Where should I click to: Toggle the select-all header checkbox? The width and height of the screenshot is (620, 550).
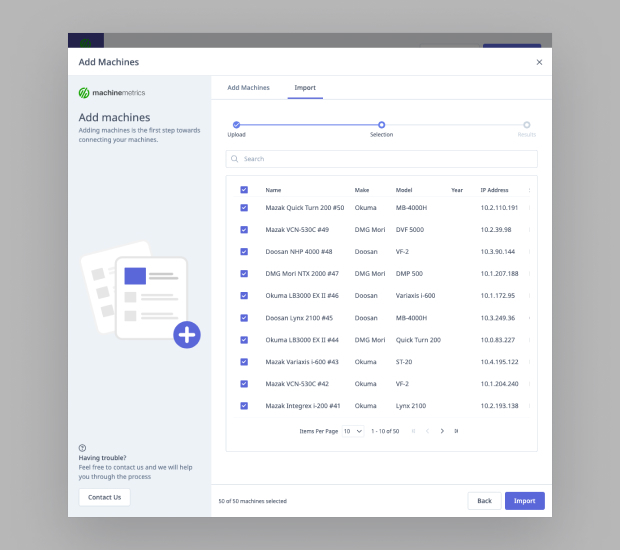click(x=244, y=190)
